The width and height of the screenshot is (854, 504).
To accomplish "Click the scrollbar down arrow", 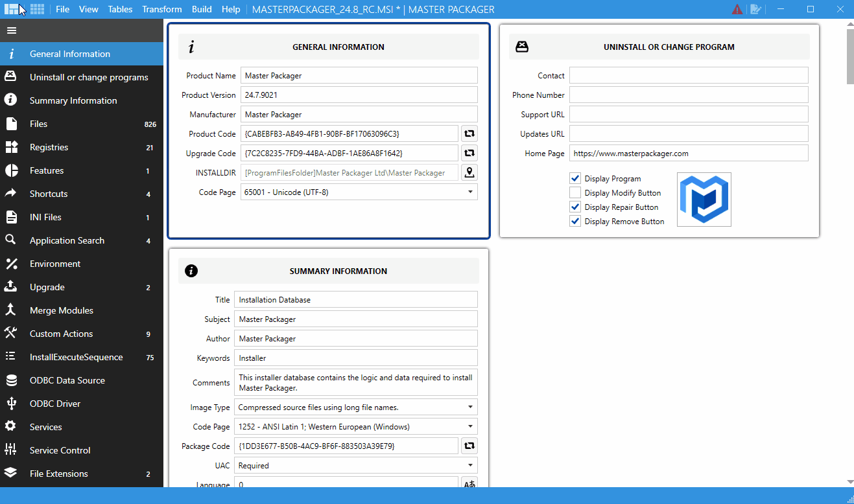I will [x=850, y=481].
